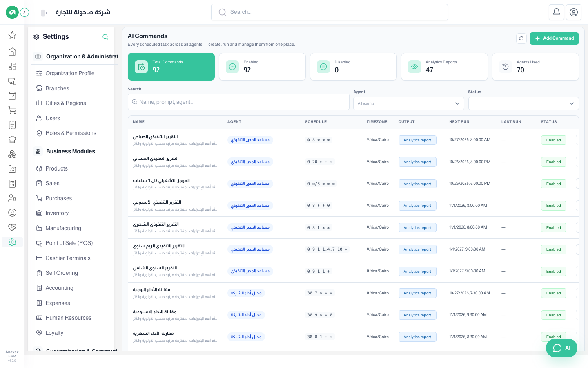Open the Status filter dropdown

pos(523,103)
